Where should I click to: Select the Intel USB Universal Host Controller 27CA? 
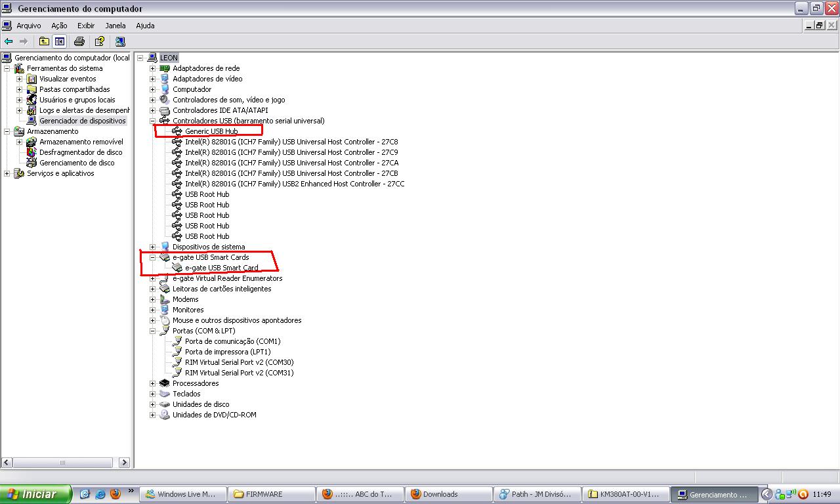click(x=291, y=163)
